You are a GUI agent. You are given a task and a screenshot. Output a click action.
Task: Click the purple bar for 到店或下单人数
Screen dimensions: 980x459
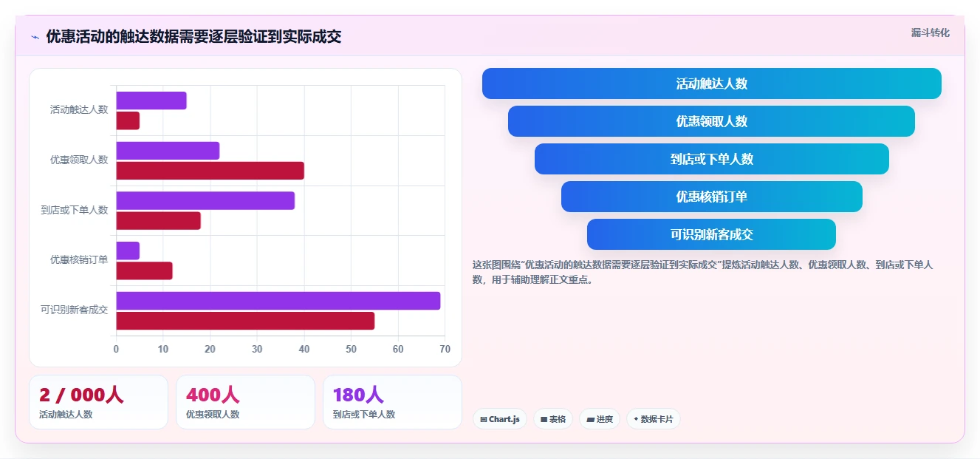pos(205,200)
